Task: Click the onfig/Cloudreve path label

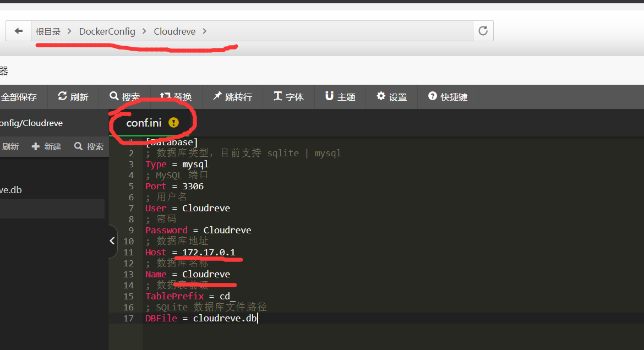Action: tap(31, 123)
